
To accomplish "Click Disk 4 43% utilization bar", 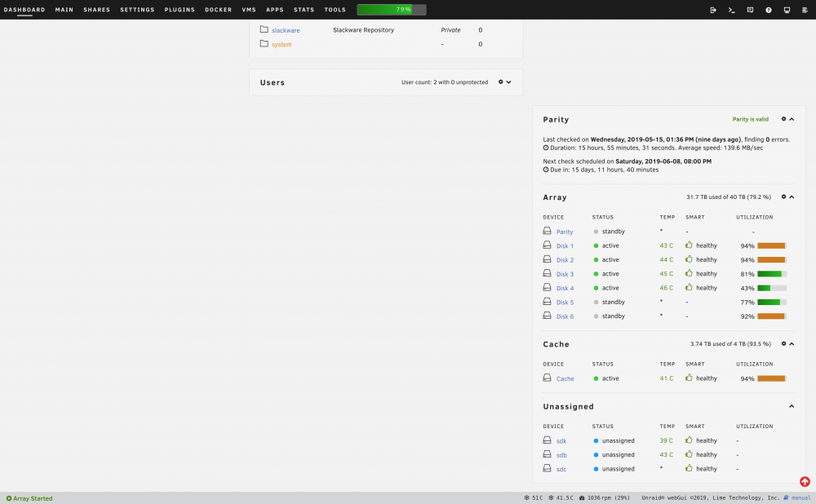I will pos(772,288).
